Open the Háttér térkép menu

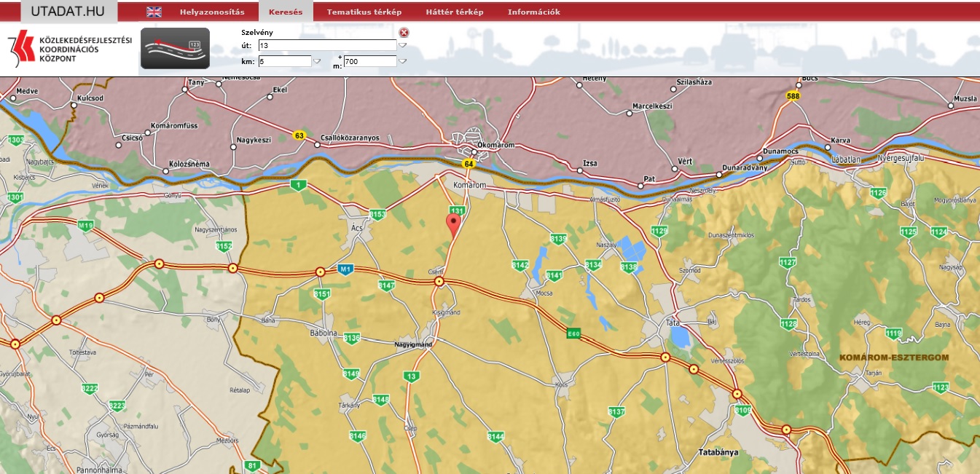pos(454,12)
